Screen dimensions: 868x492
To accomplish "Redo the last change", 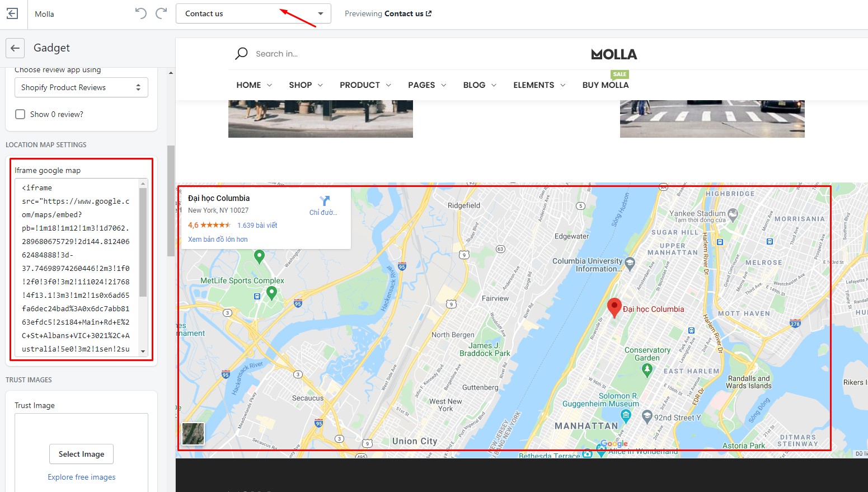I will (161, 13).
